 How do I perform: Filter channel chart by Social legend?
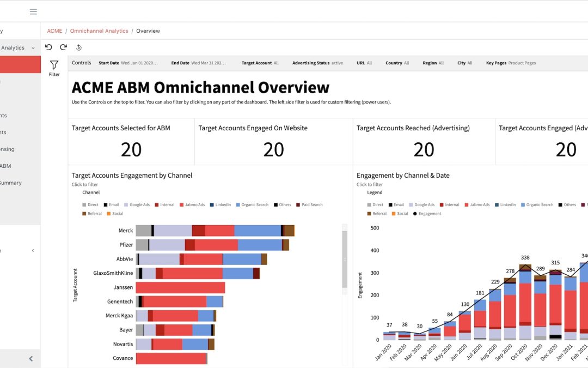[x=115, y=214]
